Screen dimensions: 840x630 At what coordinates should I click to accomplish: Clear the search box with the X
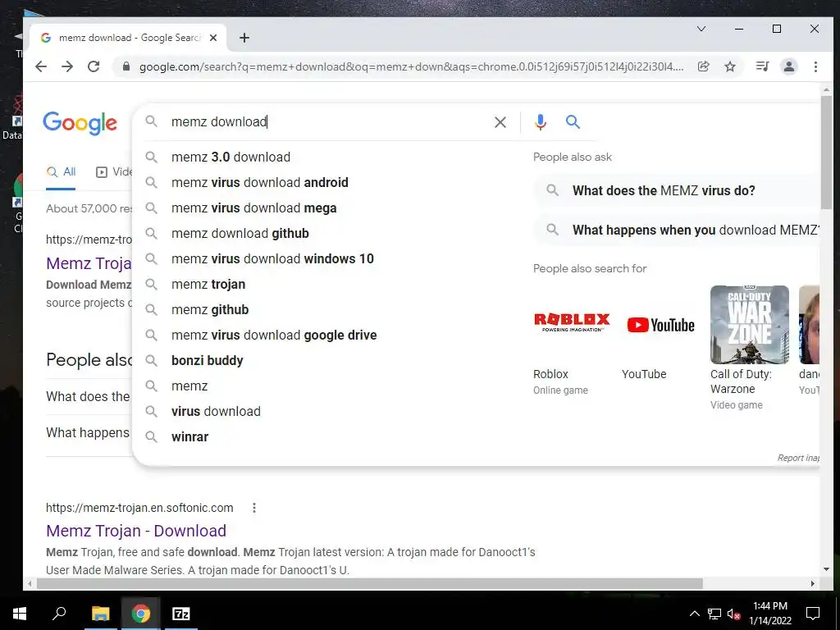[500, 122]
